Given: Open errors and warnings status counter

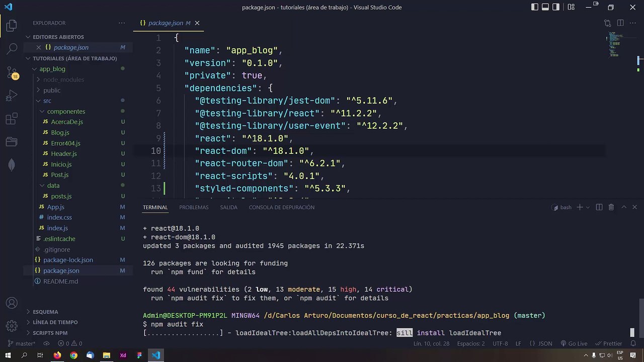Looking at the screenshot, I should point(70,343).
